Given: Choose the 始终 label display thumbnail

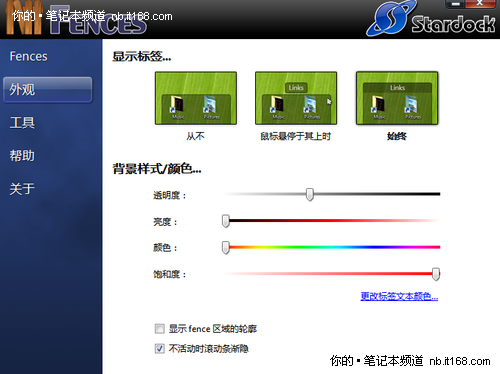Looking at the screenshot, I should [397, 98].
